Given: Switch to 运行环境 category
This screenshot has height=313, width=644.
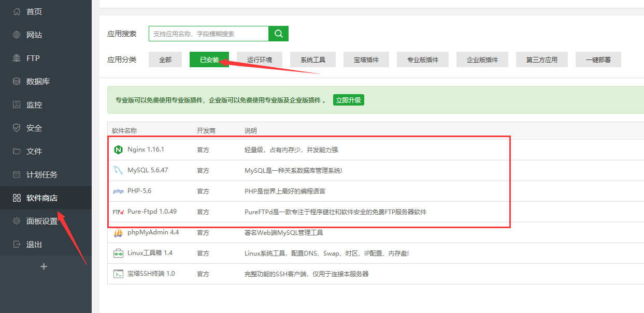Looking at the screenshot, I should click(260, 59).
